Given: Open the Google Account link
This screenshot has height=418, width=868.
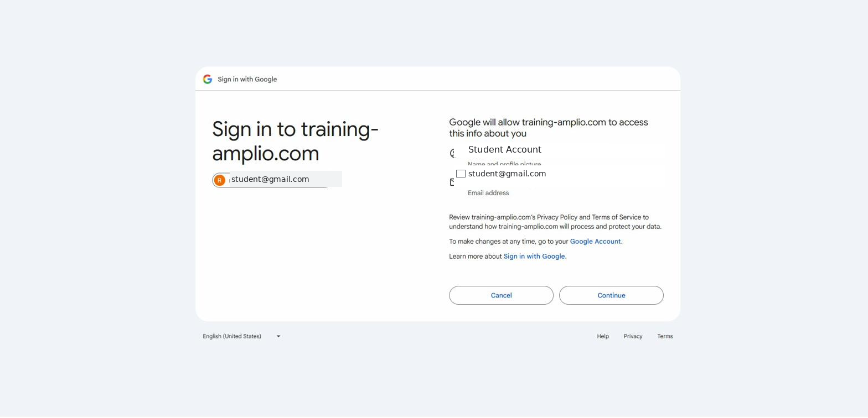Looking at the screenshot, I should pyautogui.click(x=595, y=242).
